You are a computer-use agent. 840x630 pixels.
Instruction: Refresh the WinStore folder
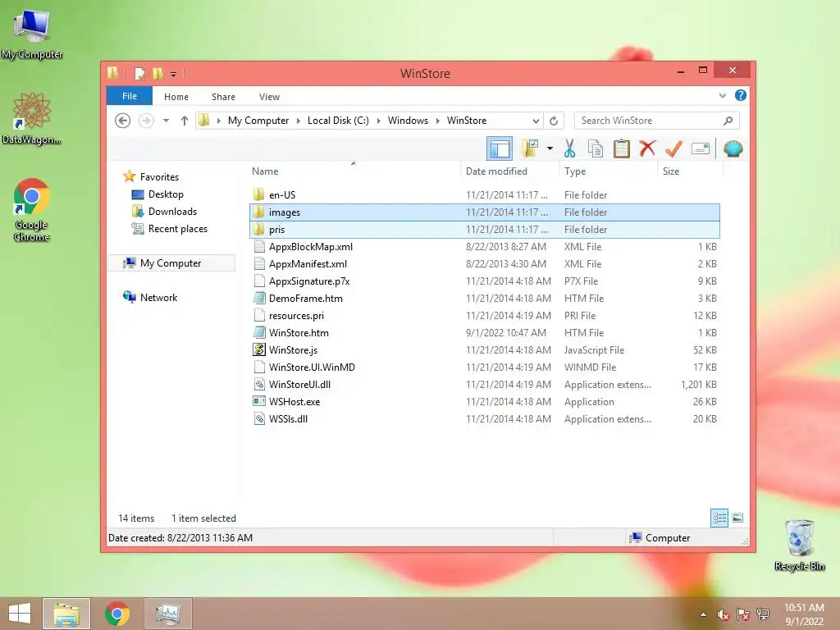[x=554, y=121]
